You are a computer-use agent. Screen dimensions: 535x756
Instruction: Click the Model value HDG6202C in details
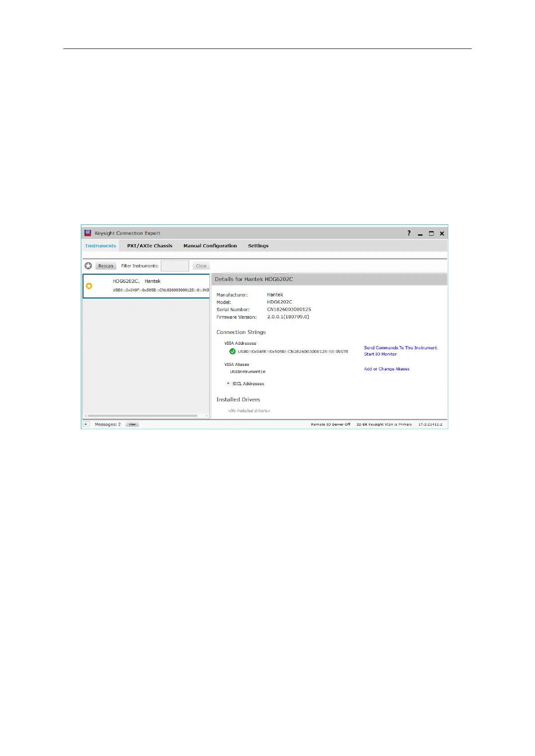(x=279, y=302)
